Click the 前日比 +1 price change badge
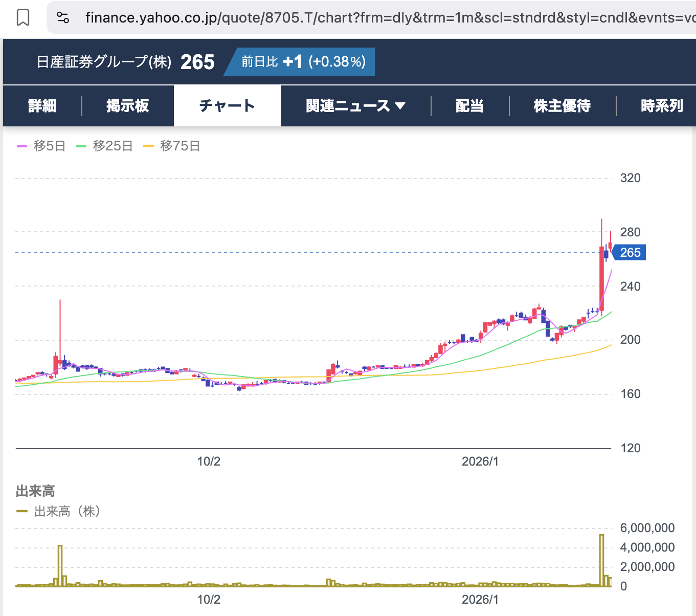This screenshot has height=616, width=696. click(302, 62)
